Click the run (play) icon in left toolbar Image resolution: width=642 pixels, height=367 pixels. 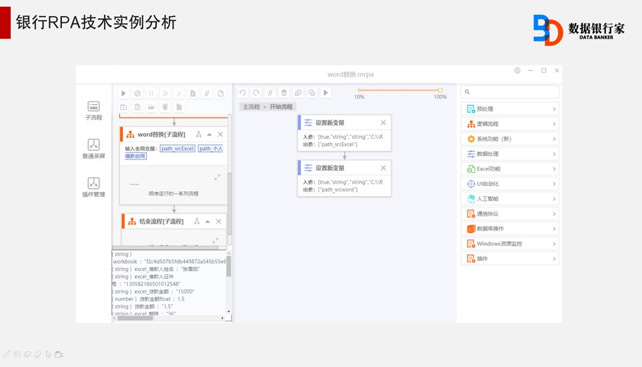(x=123, y=93)
